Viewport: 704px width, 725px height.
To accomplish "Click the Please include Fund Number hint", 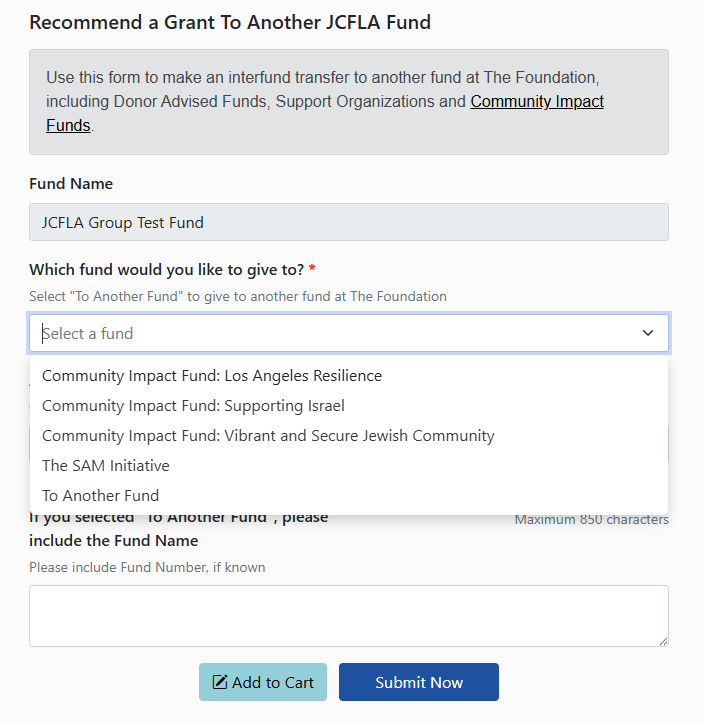I will coord(147,567).
